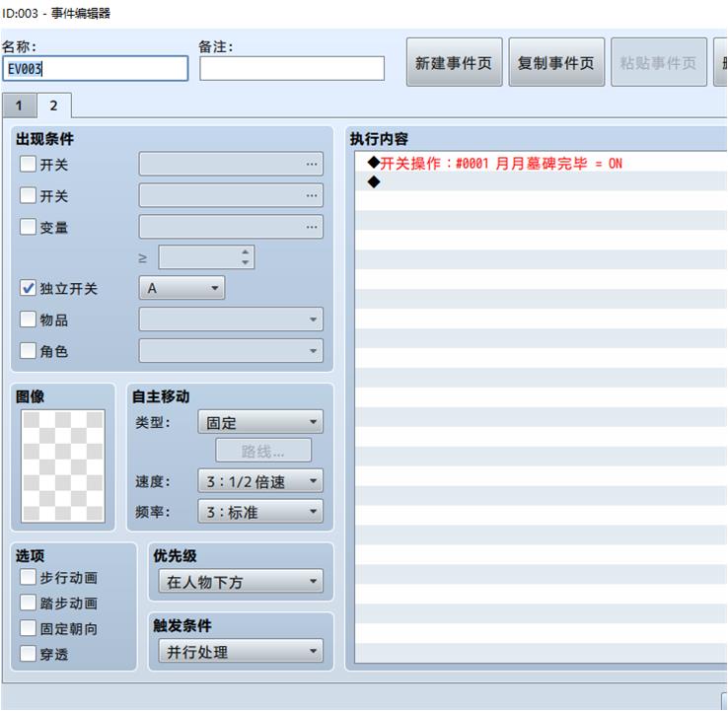Open the 角色 actor dropdown
The height and width of the screenshot is (711, 728).
click(x=231, y=351)
